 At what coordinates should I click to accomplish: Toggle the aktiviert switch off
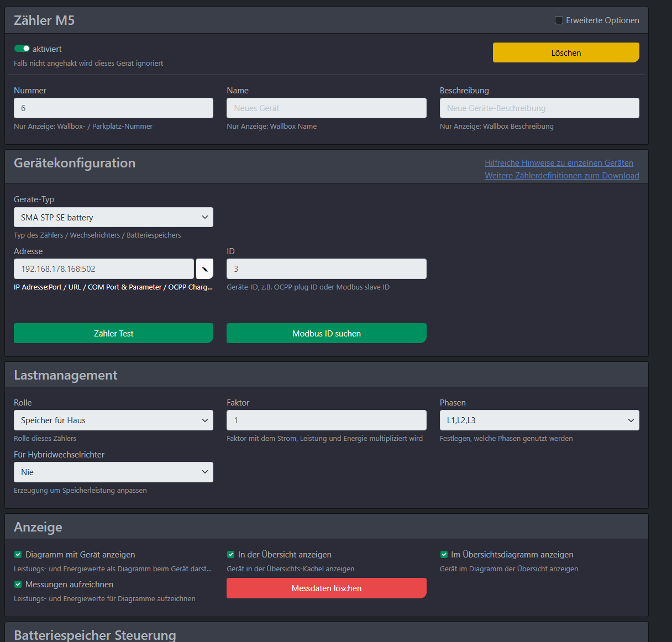pos(22,49)
